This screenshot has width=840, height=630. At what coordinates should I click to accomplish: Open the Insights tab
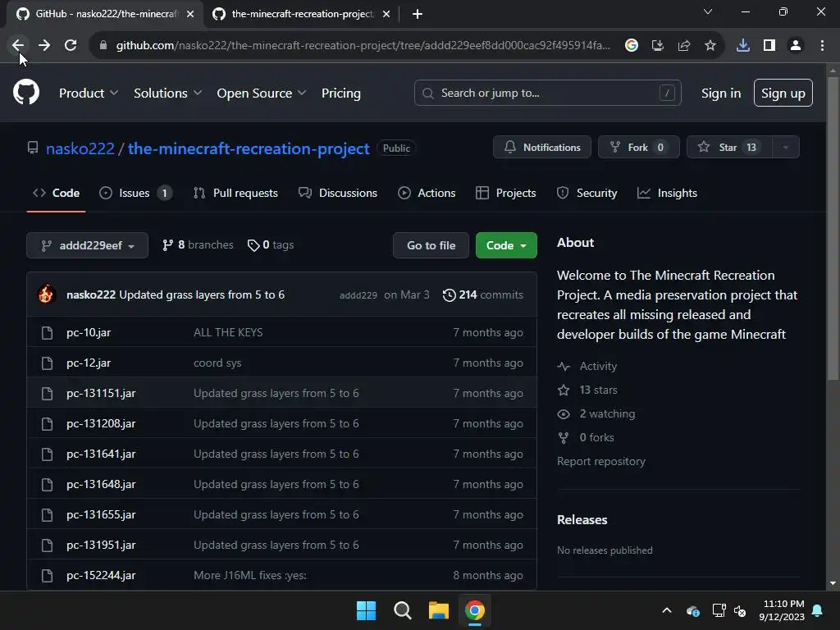pos(667,193)
